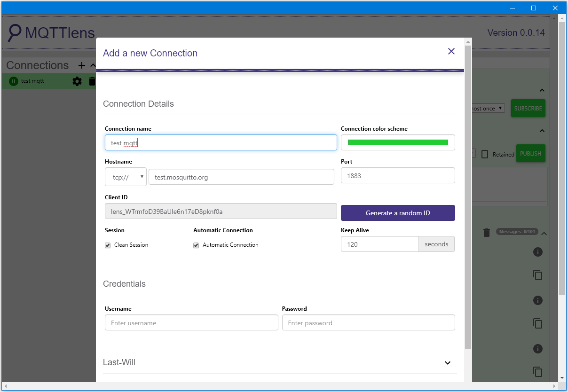Collapse the messages list chevron

544,234
